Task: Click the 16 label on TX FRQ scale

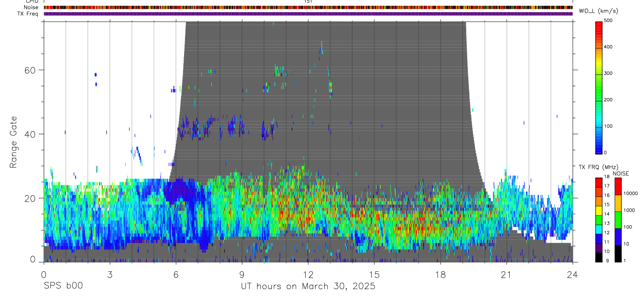Action: (x=606, y=195)
